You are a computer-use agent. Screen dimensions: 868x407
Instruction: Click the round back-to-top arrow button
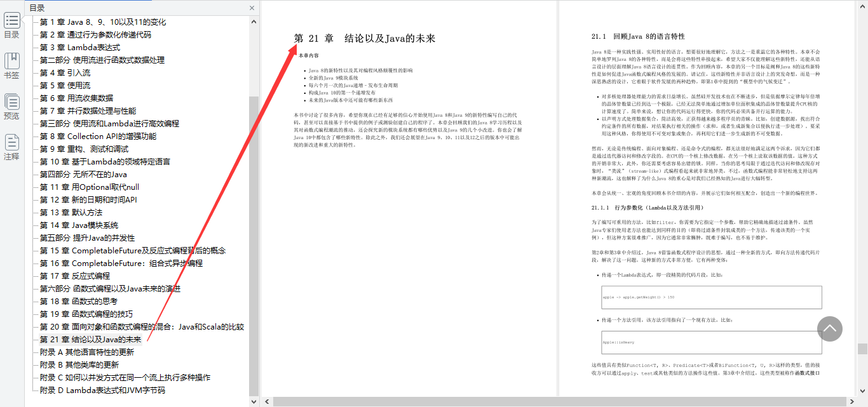point(830,329)
